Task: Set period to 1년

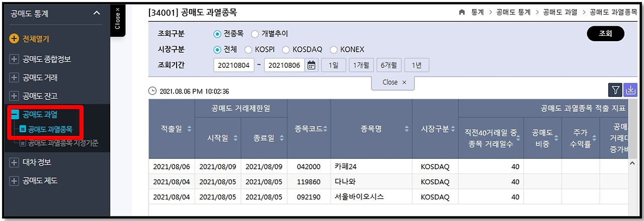Action: tap(417, 65)
